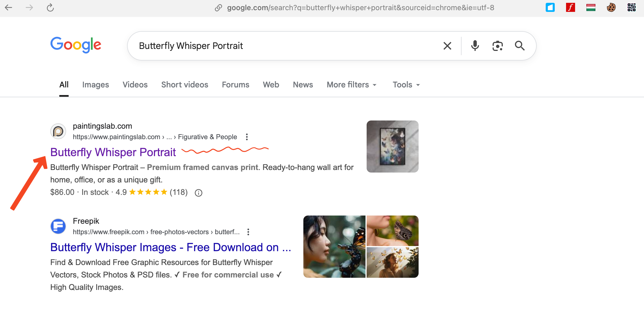The image size is (644, 310).
Task: Click the red f extension icon
Action: point(570,7)
